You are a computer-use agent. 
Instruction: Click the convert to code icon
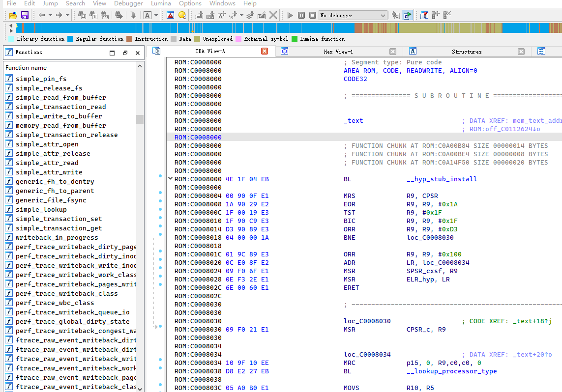199,15
